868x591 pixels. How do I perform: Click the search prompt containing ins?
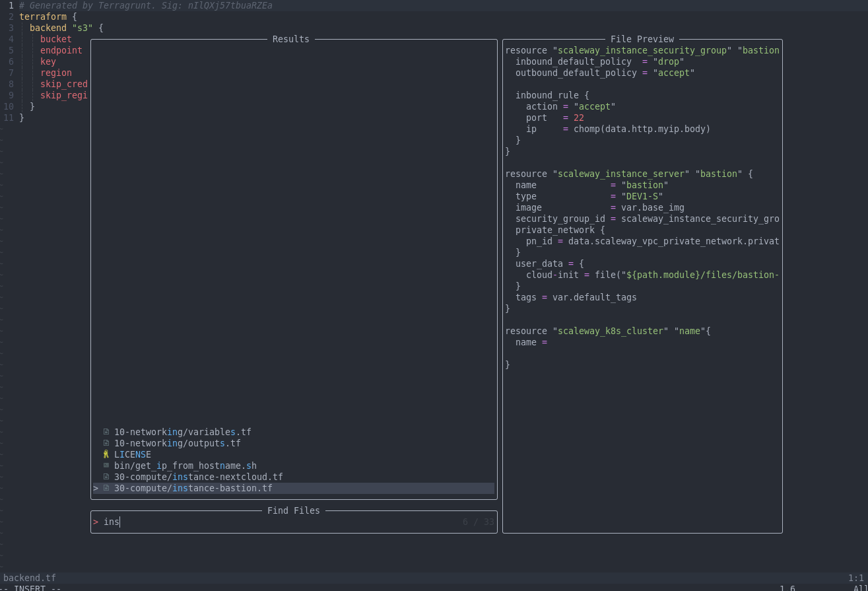108,522
